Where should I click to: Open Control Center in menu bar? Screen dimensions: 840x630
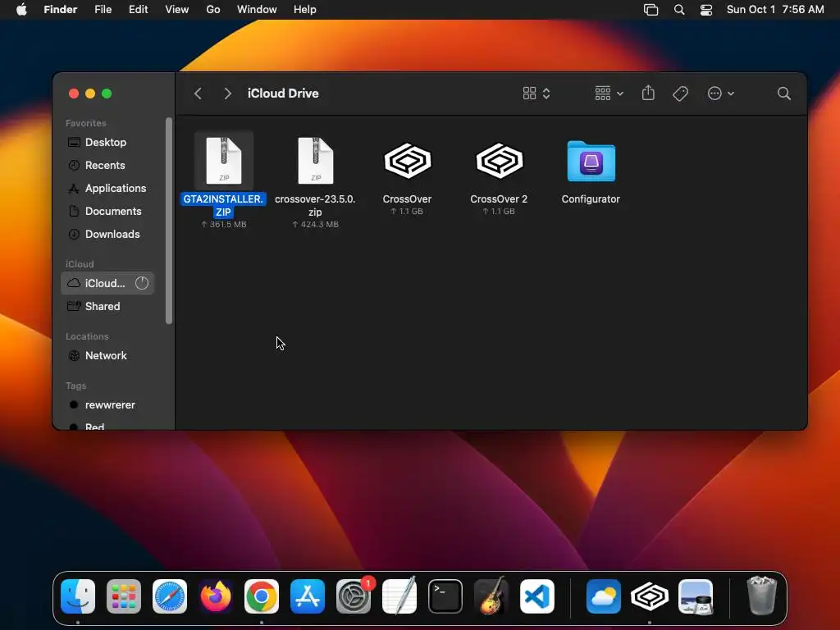point(706,10)
